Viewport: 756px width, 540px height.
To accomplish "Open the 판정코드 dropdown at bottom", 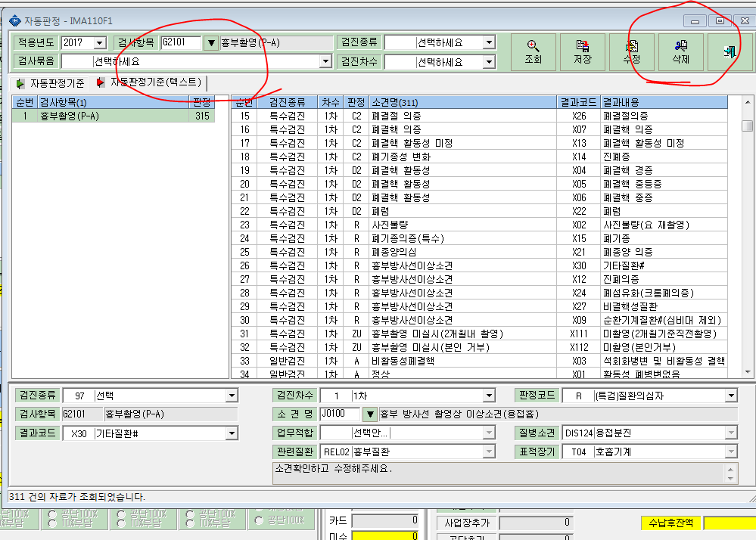I will coord(732,396).
